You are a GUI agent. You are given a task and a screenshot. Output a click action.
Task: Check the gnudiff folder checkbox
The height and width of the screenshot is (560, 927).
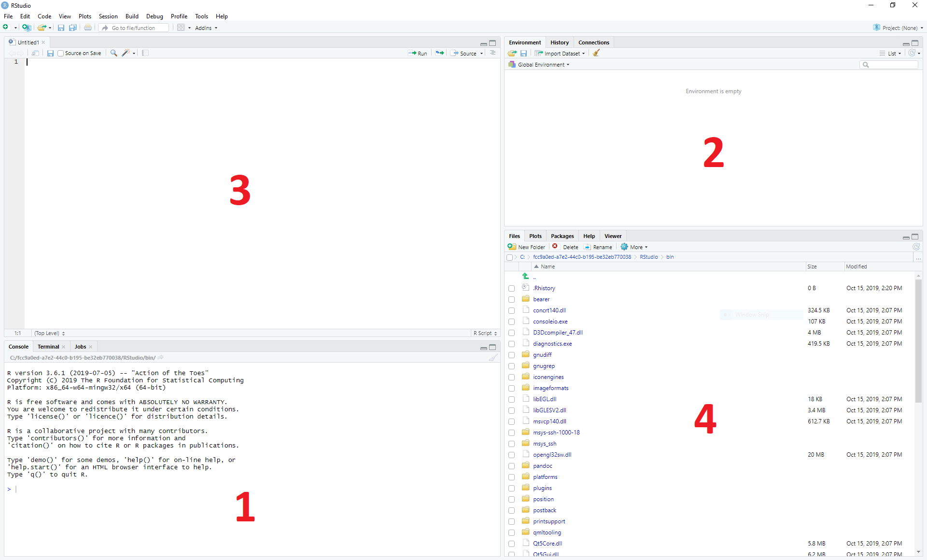point(511,355)
